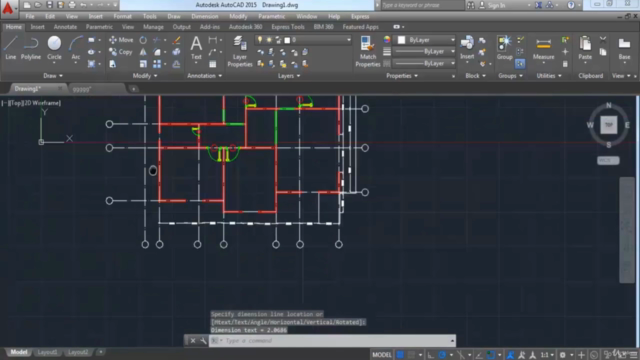Click the Help question mark icon
This screenshot has height=360, width=640.
tap(571, 5)
